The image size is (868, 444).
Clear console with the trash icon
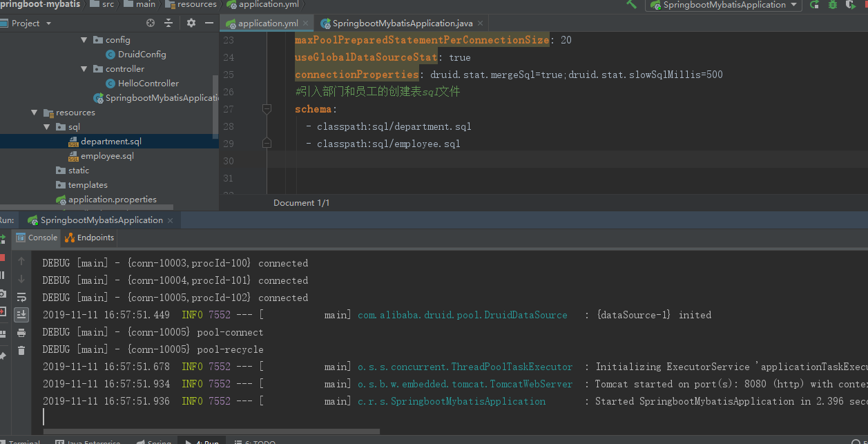21,351
